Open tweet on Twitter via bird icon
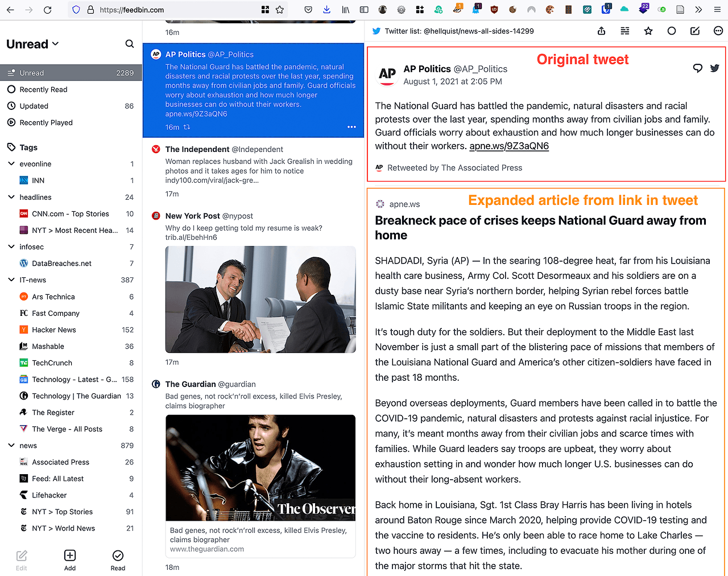This screenshot has height=576, width=728. coord(715,68)
